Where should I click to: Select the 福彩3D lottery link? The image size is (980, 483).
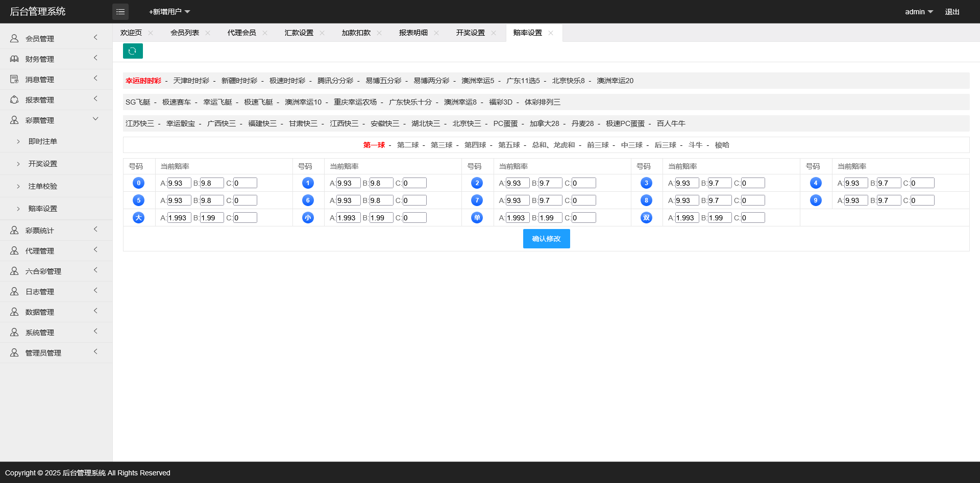click(x=501, y=102)
